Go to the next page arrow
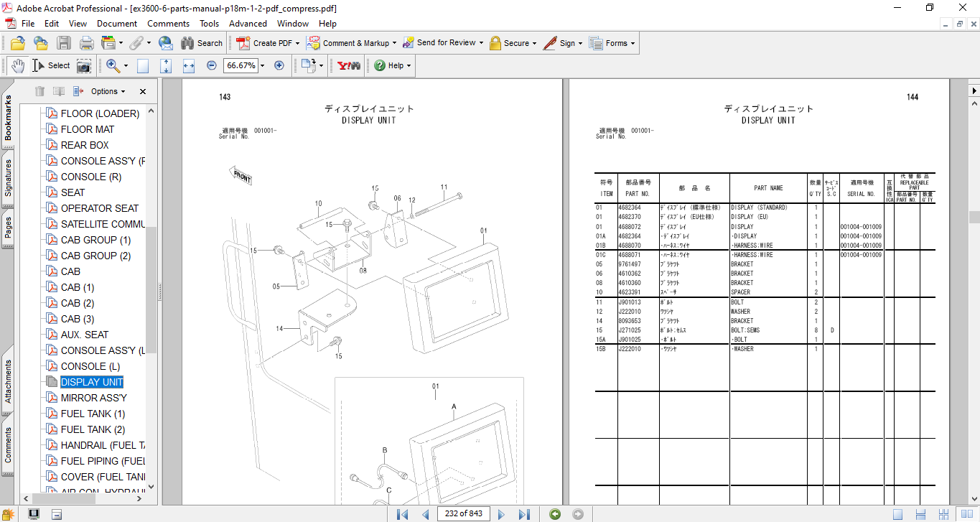 501,514
